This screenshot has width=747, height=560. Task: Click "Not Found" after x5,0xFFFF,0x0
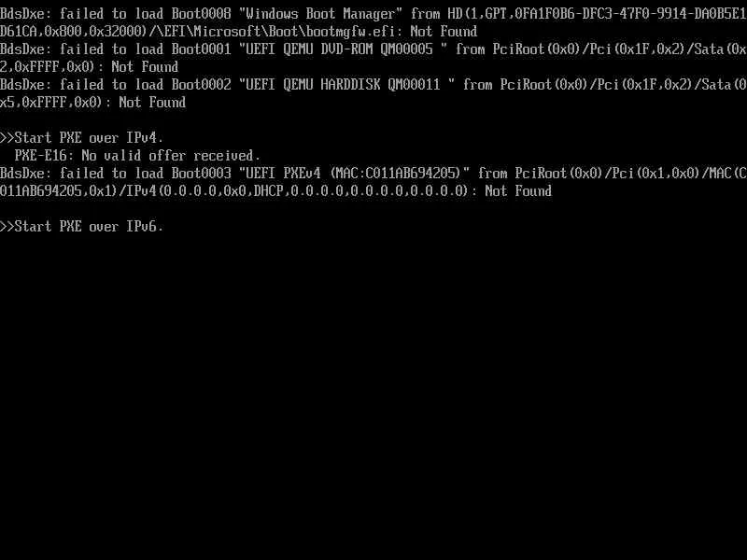point(152,103)
